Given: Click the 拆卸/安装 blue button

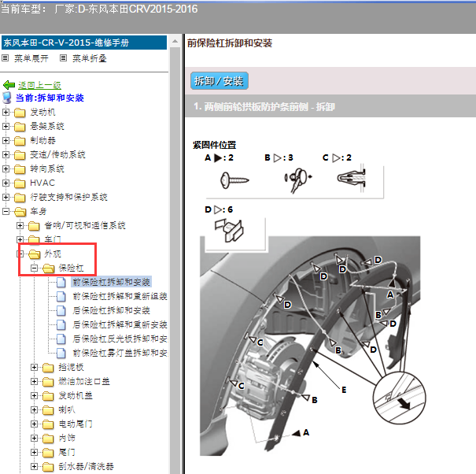Looking at the screenshot, I should pyautogui.click(x=220, y=81).
